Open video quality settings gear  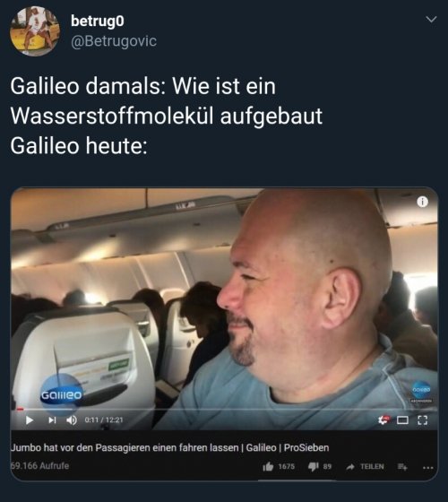click(383, 420)
